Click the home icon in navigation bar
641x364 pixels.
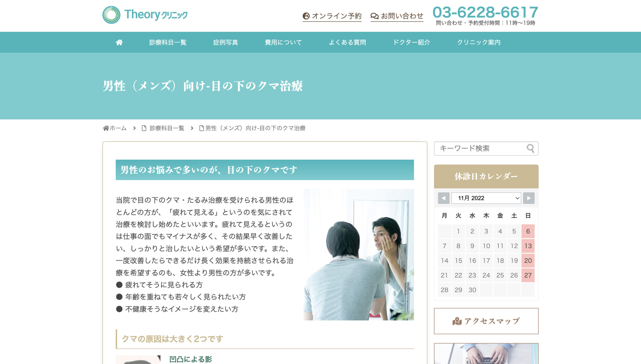119,42
